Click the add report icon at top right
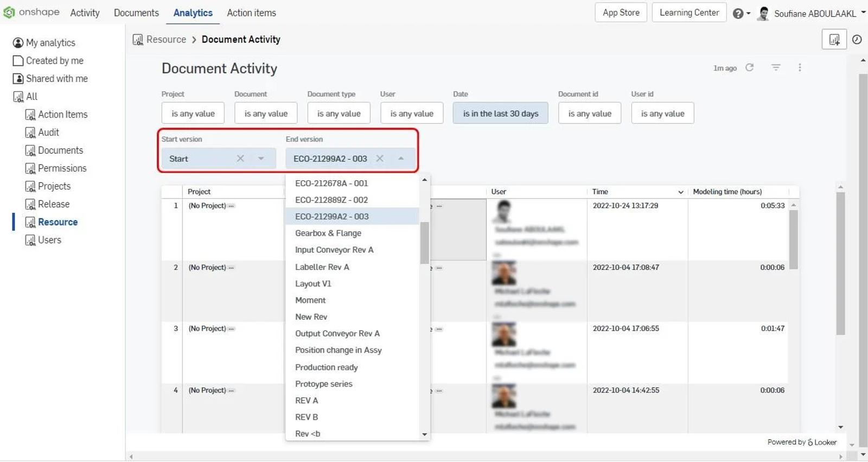Image resolution: width=868 pixels, height=462 pixels. click(834, 40)
